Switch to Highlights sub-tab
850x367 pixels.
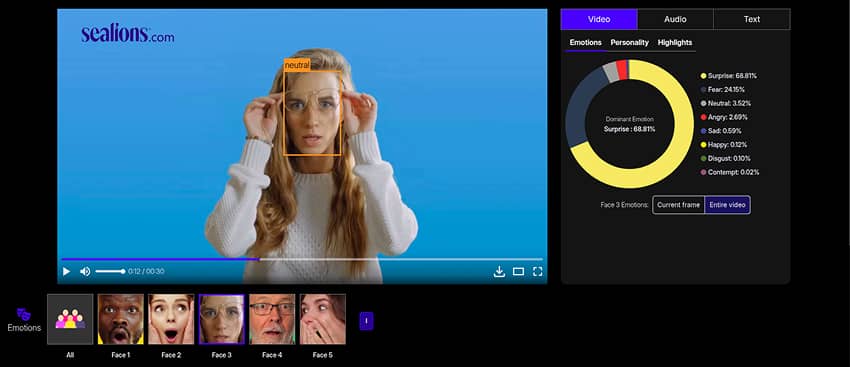pos(675,42)
